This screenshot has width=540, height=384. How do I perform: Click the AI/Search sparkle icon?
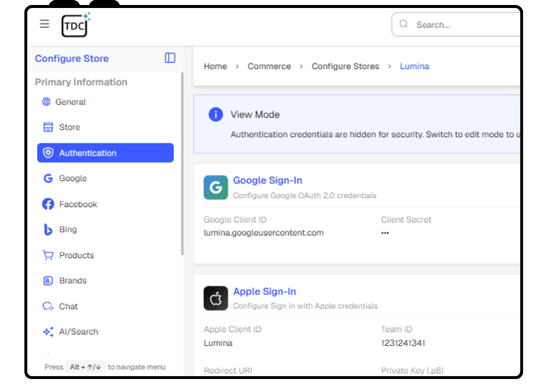tap(48, 332)
